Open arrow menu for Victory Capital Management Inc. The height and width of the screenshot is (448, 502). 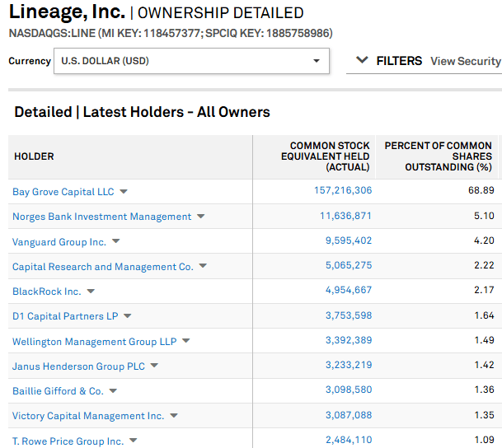[174, 416]
